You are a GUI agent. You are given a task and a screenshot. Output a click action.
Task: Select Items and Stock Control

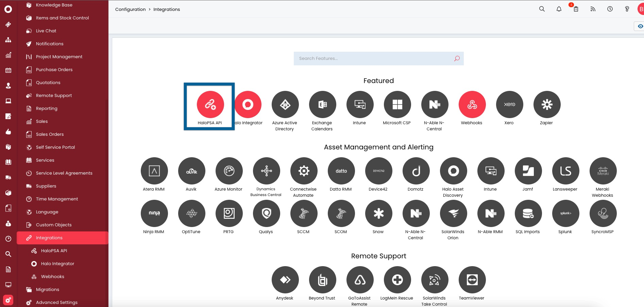(x=63, y=18)
